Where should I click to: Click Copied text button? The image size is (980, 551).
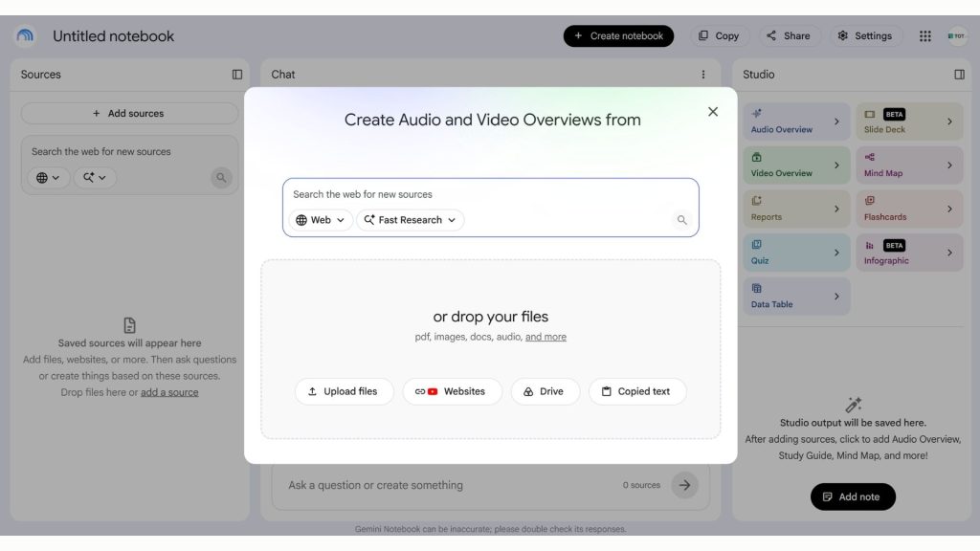coord(636,391)
